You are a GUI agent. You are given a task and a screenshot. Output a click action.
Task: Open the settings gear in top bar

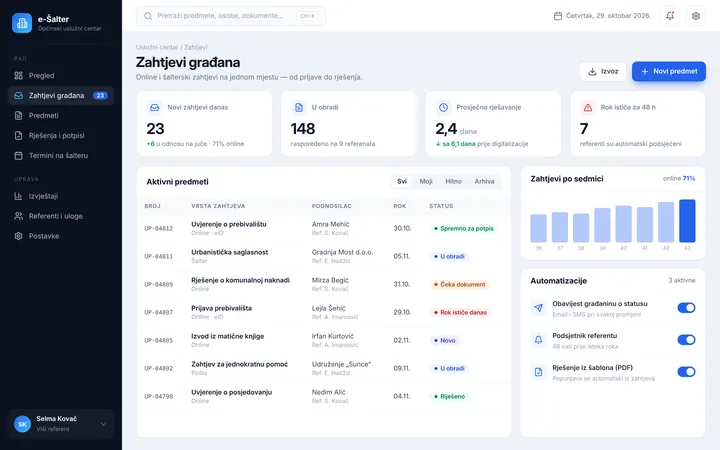click(696, 16)
